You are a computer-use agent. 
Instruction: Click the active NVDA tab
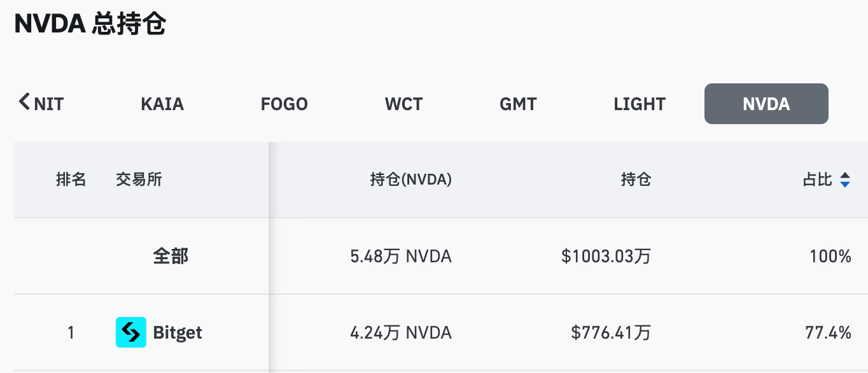(766, 104)
